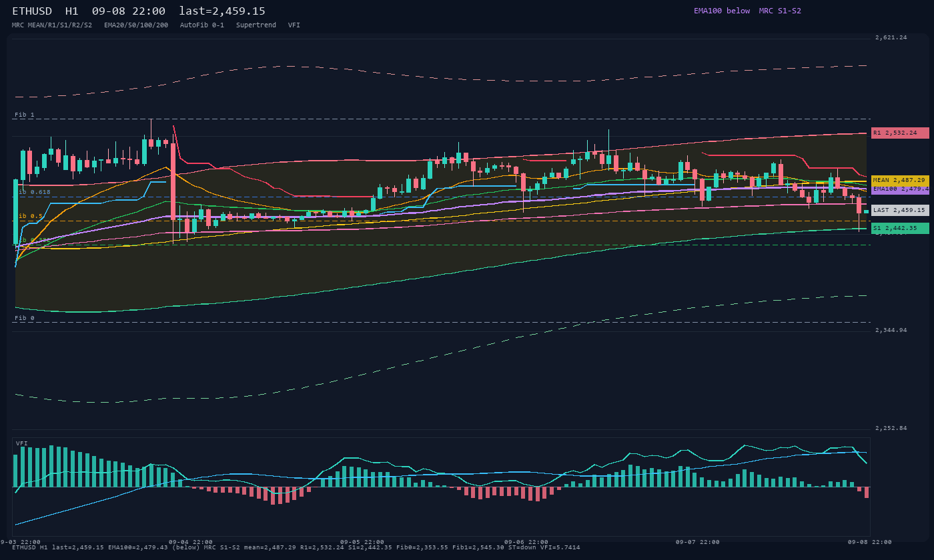Click the MRC S1-S2 status text
Image resolution: width=934 pixels, height=560 pixels.
pyautogui.click(x=780, y=11)
